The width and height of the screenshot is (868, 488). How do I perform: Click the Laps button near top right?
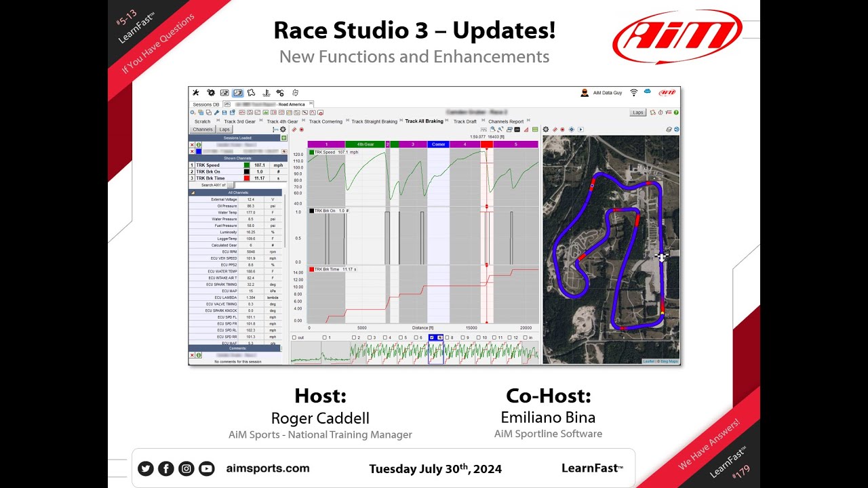point(637,113)
